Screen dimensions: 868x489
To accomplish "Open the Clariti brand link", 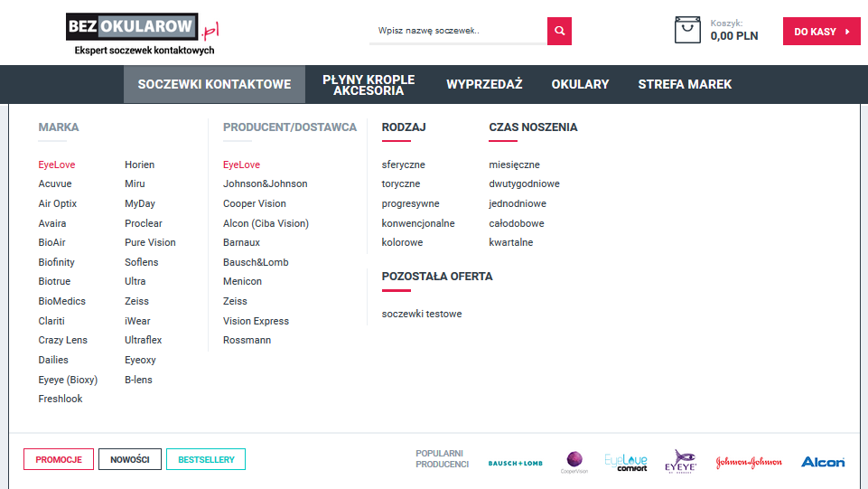I will (x=51, y=321).
